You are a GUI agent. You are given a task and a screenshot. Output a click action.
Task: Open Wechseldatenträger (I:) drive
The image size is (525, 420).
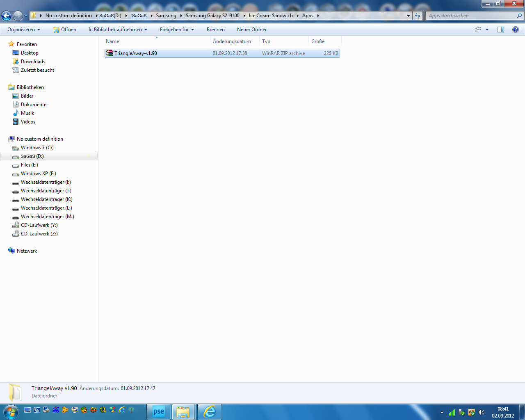click(x=46, y=182)
